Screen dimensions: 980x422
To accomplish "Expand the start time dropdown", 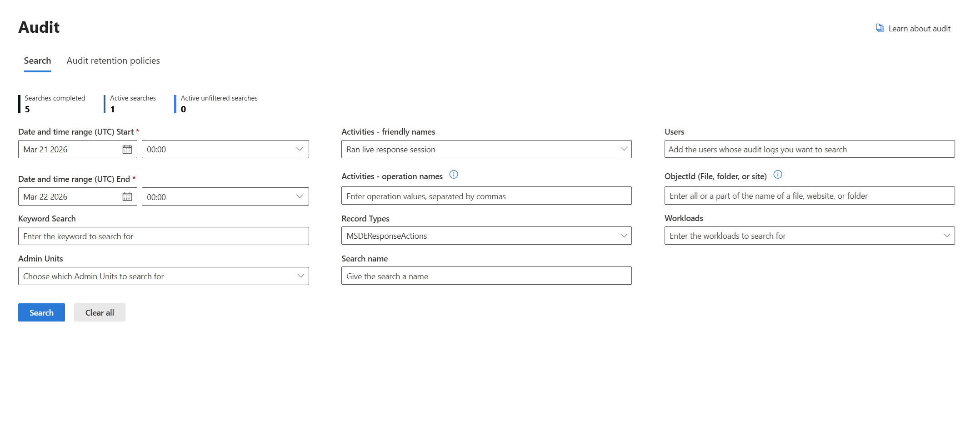I will pyautogui.click(x=300, y=149).
